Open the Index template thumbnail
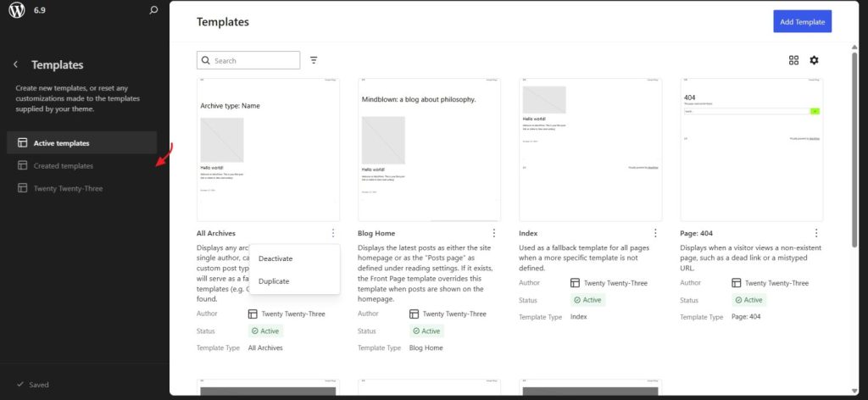This screenshot has width=868, height=400. [x=590, y=149]
